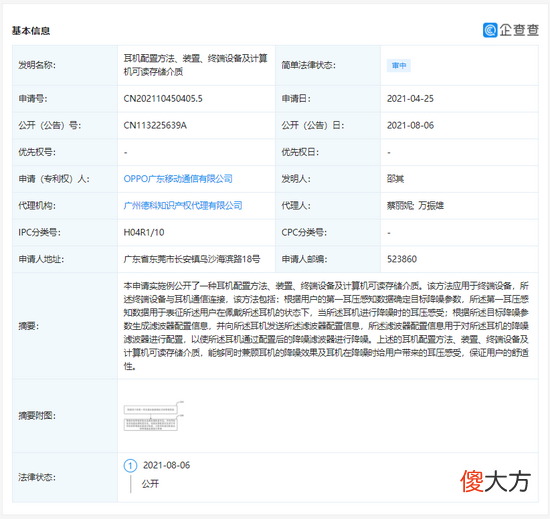
Task: Click the 申请人地址 label
Action: (x=41, y=259)
